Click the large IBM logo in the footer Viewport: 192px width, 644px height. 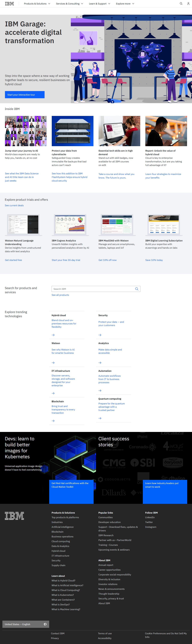click(15, 515)
